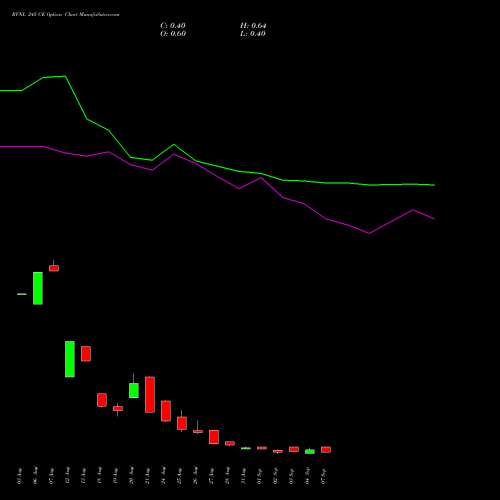
Task: Click the "06 Aug" date axis label
Action: (35, 476)
